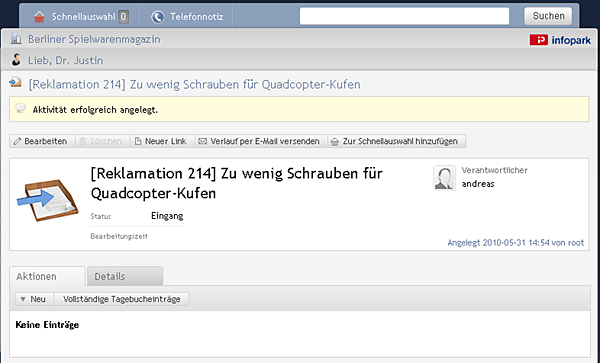600x363 pixels.
Task: Expand the Neu dropdown
Action: (x=34, y=299)
